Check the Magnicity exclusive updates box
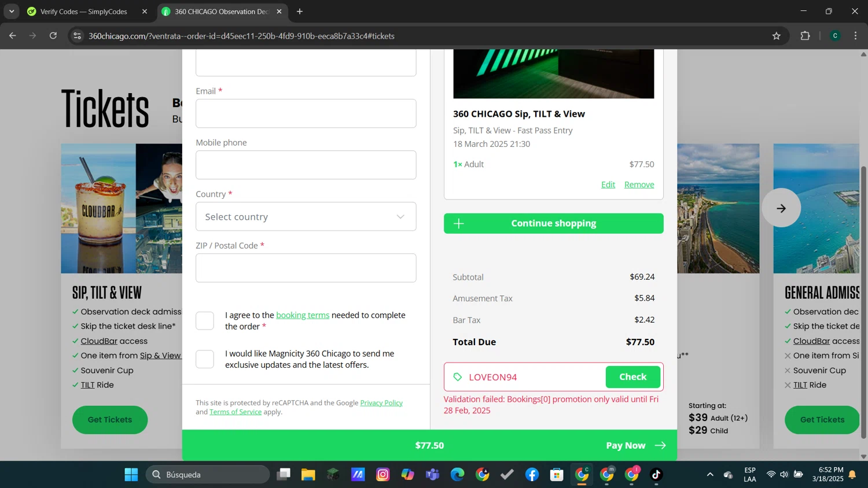This screenshot has height=488, width=868. pyautogui.click(x=205, y=359)
